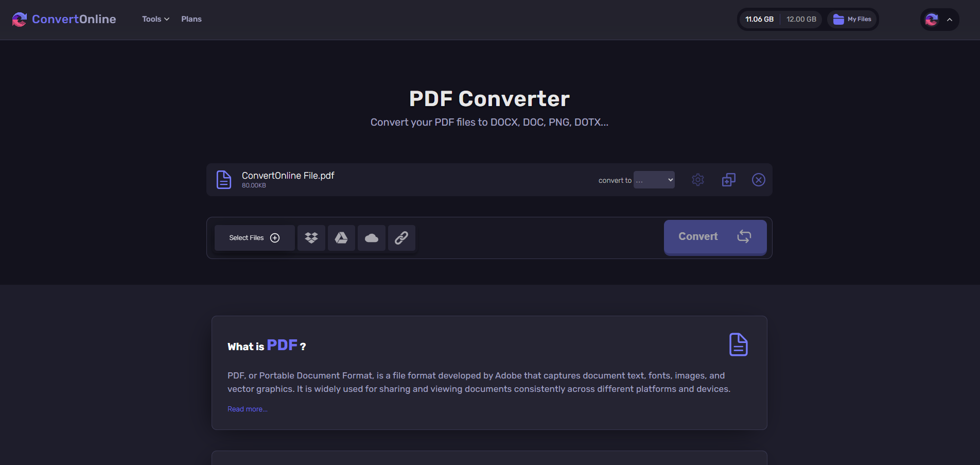Expand the user profile menu chevron

coord(950,20)
